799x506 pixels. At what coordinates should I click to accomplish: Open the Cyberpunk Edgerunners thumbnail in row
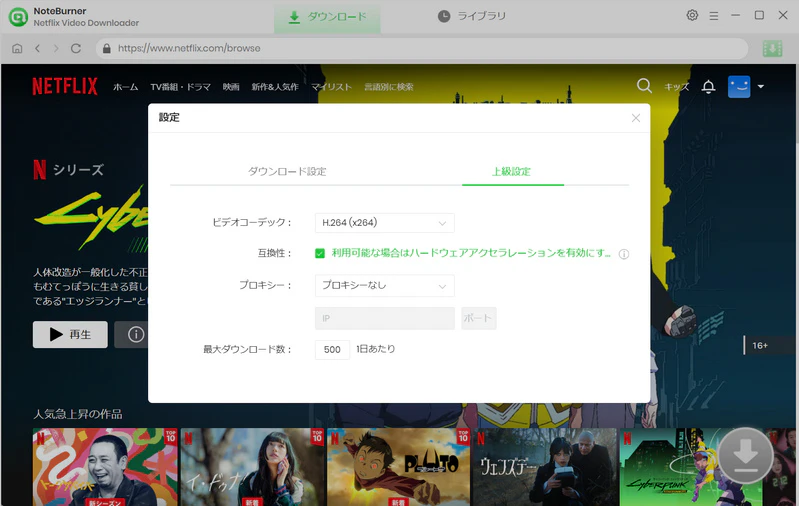point(690,467)
